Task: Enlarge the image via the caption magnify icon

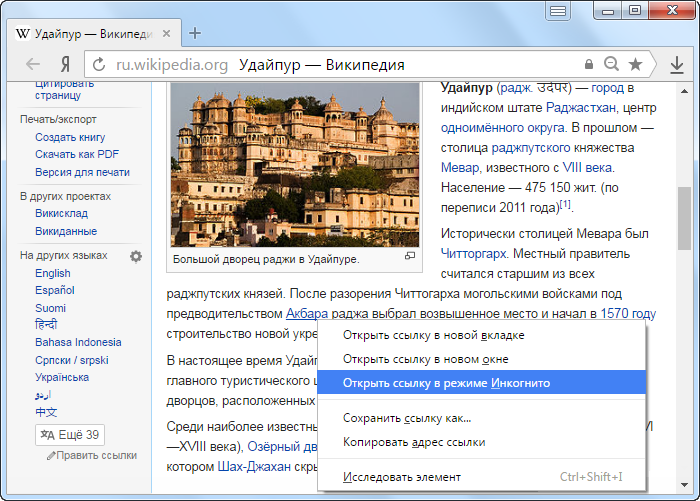Action: point(410,256)
